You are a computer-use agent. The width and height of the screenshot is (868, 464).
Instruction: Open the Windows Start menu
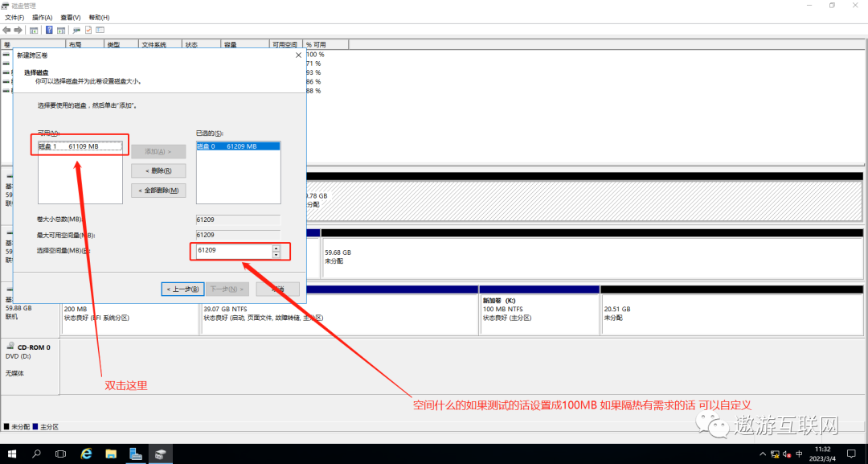[x=11, y=454]
